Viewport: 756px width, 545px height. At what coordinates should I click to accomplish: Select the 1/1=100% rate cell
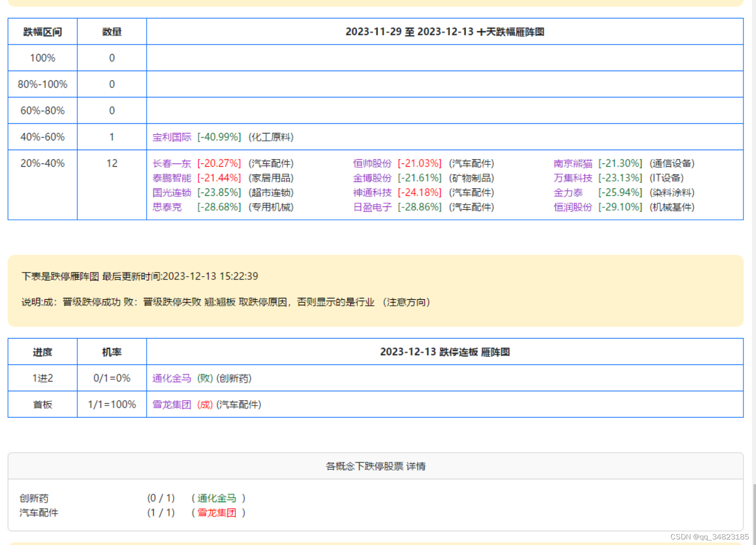point(112,405)
